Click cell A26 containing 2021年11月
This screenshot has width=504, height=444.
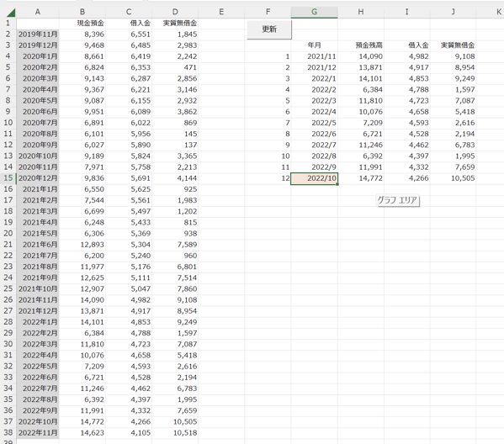coord(38,300)
